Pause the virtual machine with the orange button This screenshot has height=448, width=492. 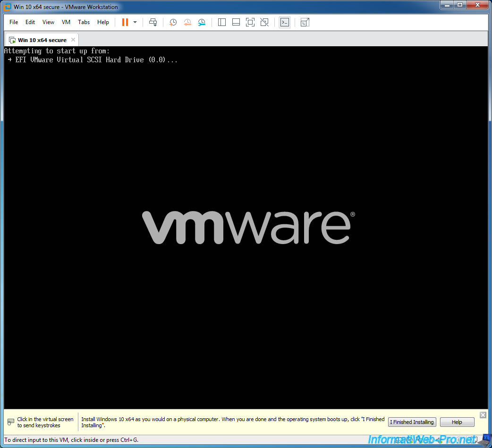tap(125, 22)
